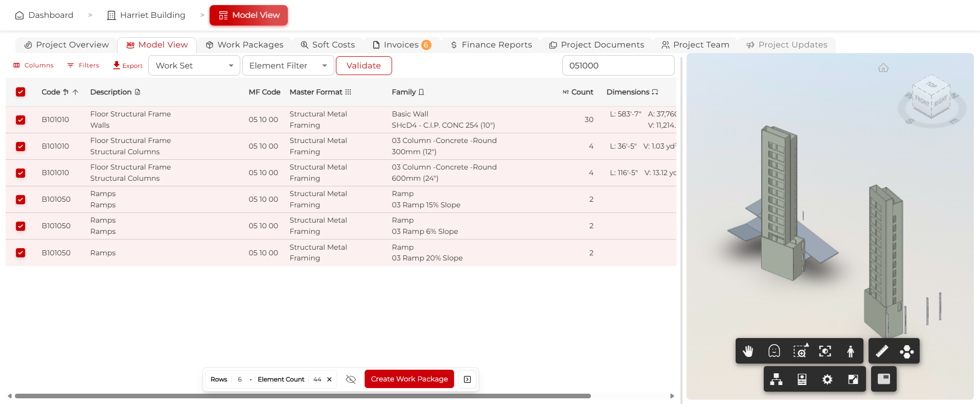Select the Measure ruler tool
980x408 pixels.
click(882, 351)
